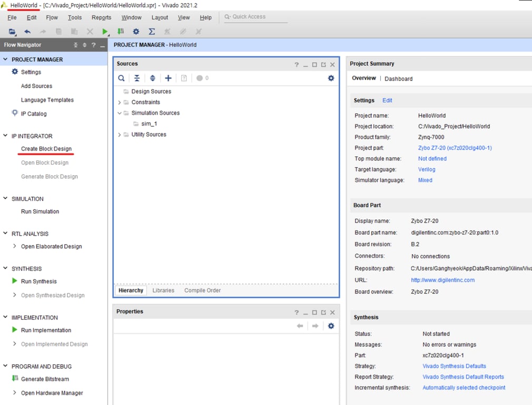The height and width of the screenshot is (405, 532).
Task: Open Sources panel help question mark
Action: pyautogui.click(x=297, y=64)
